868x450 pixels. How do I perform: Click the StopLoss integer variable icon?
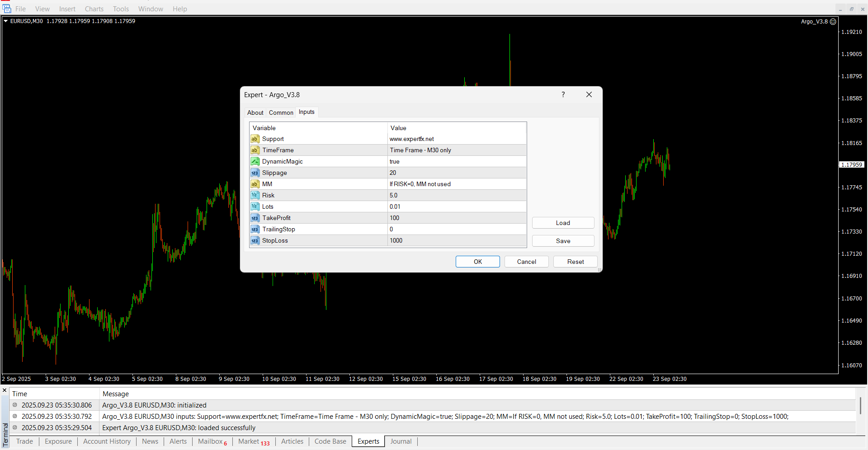[x=255, y=240]
